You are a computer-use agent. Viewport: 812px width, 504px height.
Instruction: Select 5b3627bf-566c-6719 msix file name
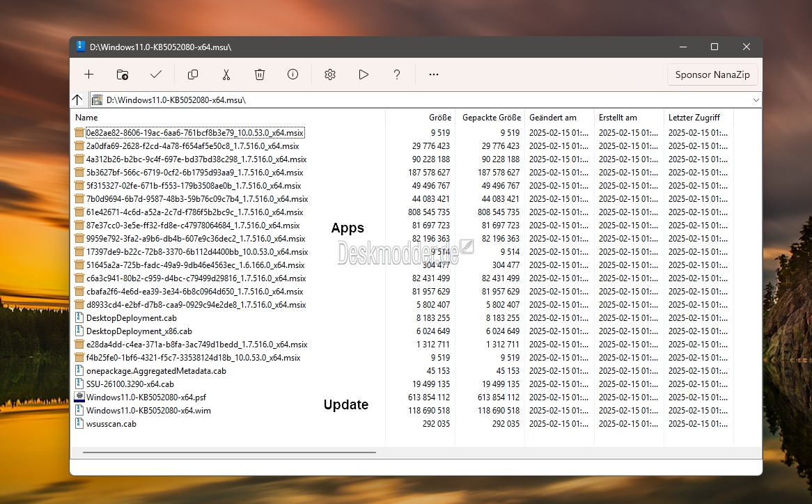click(195, 173)
